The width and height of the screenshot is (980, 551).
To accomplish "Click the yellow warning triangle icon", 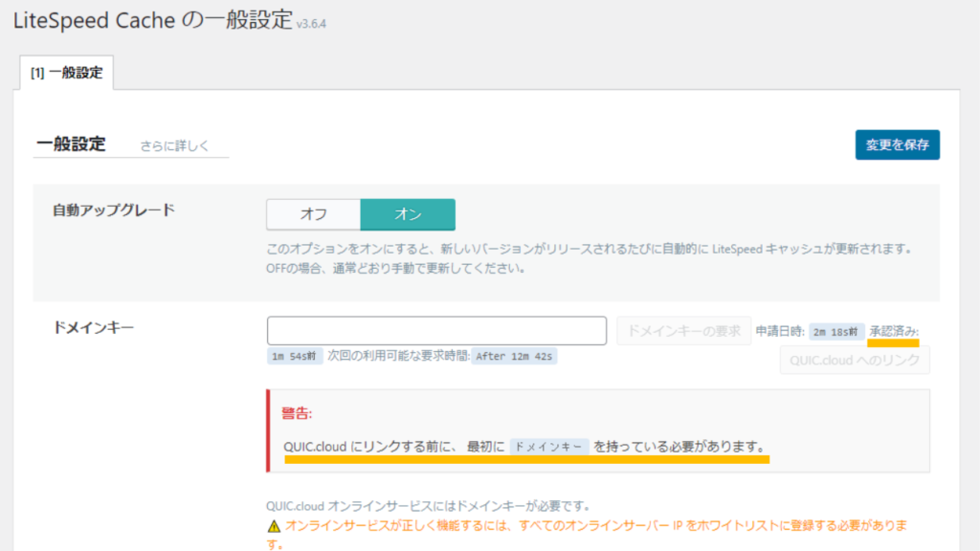I will (274, 526).
